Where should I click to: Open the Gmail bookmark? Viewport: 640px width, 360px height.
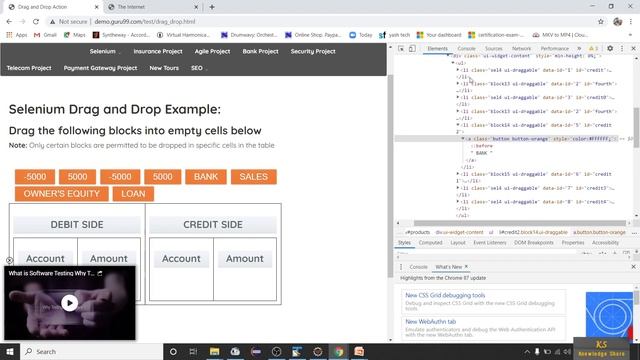(x=45, y=35)
